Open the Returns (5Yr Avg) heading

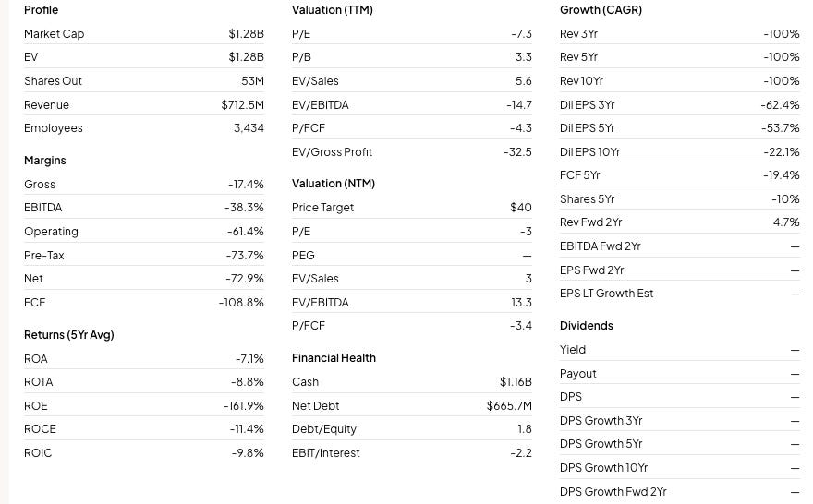point(69,335)
